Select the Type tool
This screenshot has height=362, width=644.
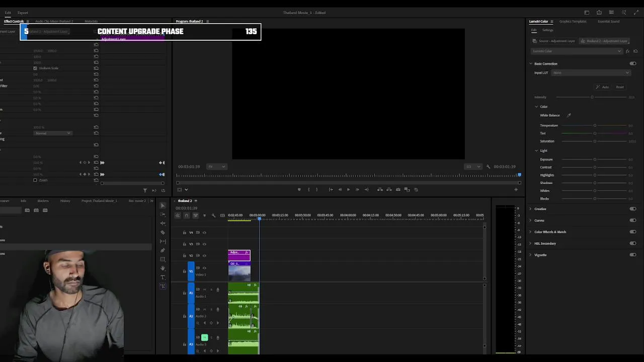163,278
